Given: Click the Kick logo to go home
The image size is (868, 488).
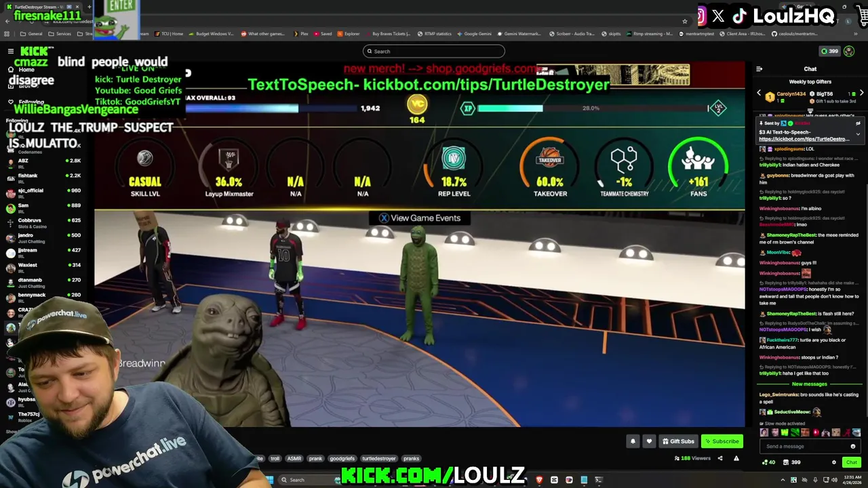Looking at the screenshot, I should point(36,52).
